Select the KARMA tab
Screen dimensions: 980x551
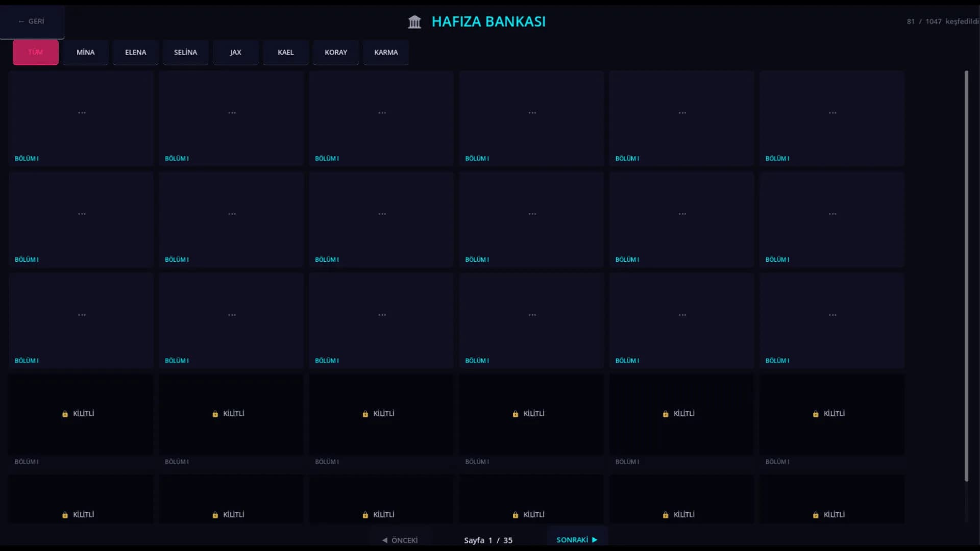point(386,53)
